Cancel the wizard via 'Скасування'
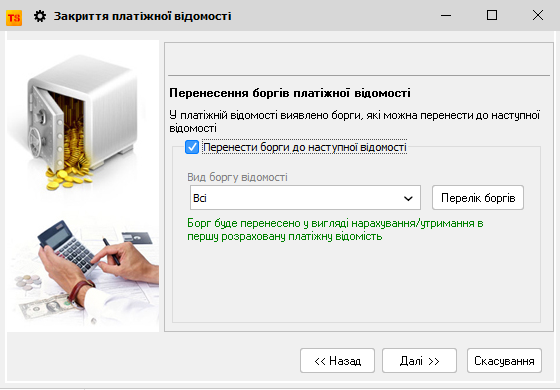560x390 pixels. [x=504, y=361]
